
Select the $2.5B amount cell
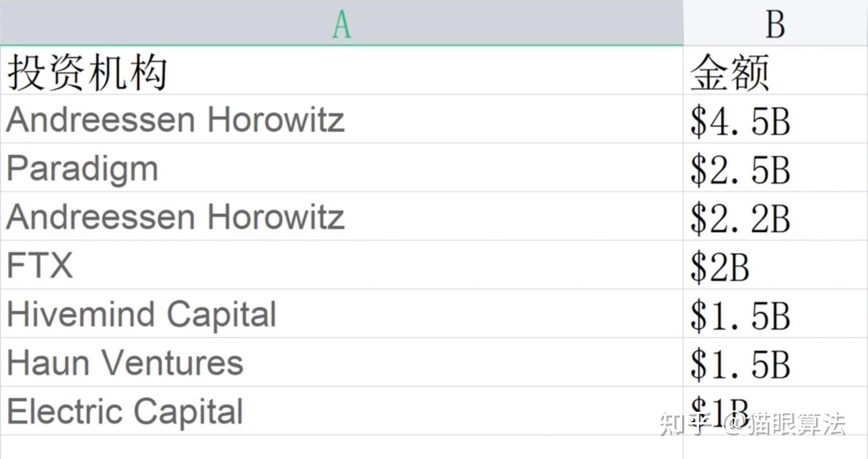point(775,168)
